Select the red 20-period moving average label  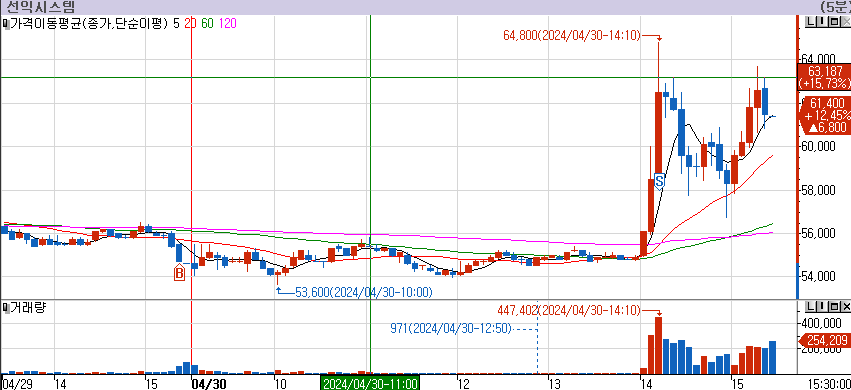(x=190, y=23)
